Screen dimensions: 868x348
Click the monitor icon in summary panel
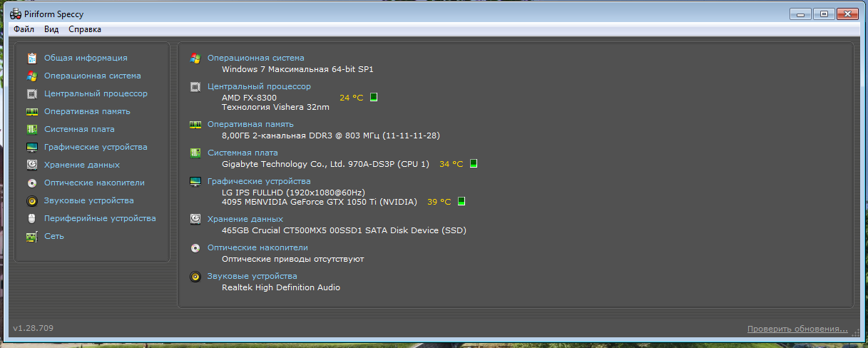click(195, 181)
